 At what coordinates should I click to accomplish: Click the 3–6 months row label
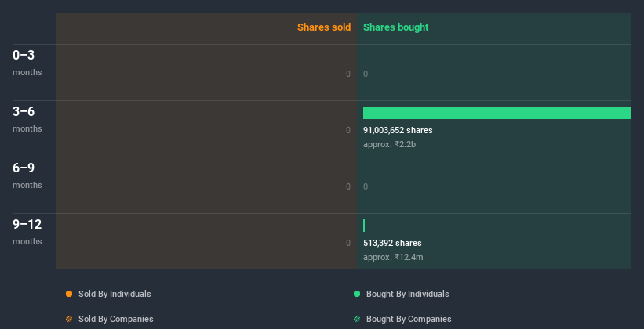tap(27, 119)
